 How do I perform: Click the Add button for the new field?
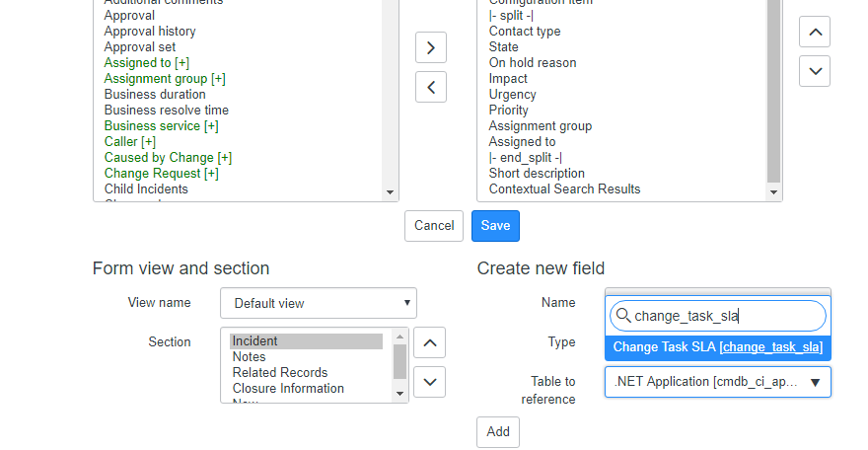click(x=498, y=431)
